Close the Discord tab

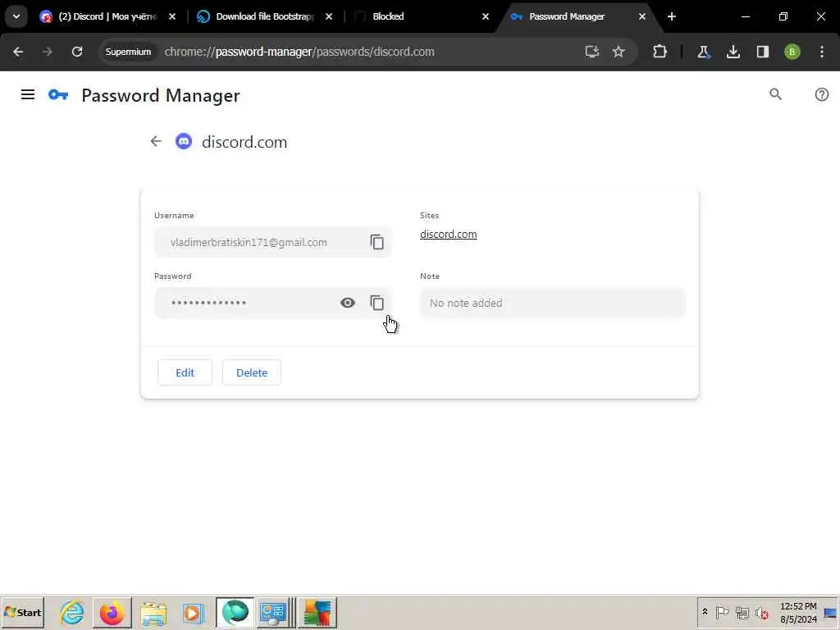tap(172, 16)
